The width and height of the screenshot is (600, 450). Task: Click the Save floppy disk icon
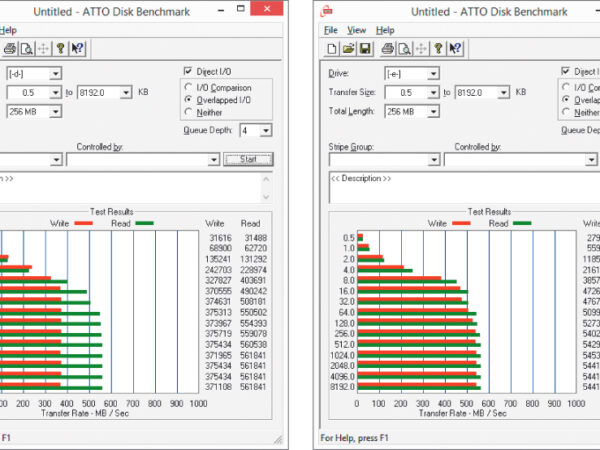pyautogui.click(x=365, y=48)
